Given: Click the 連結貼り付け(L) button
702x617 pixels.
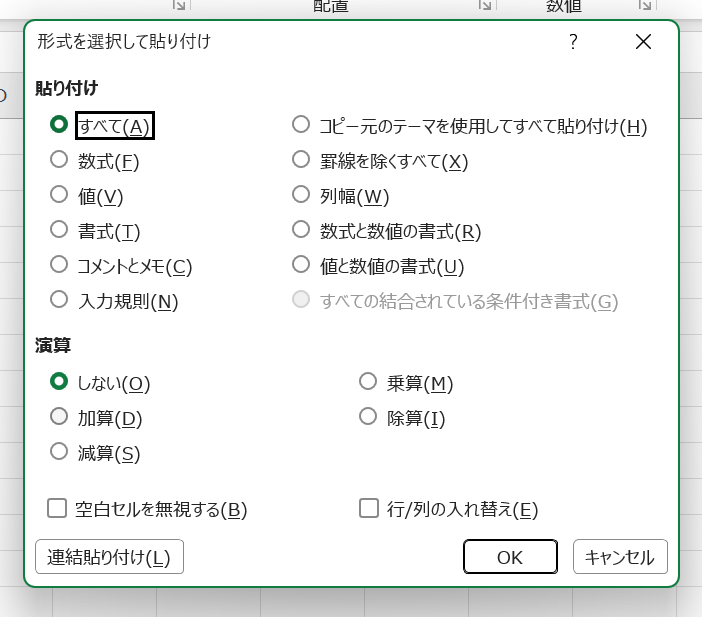Looking at the screenshot, I should [109, 557].
